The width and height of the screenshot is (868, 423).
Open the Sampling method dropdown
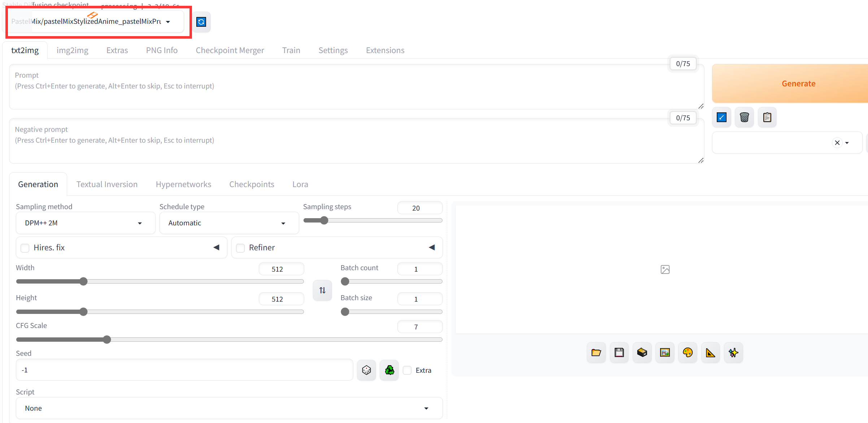coord(86,223)
